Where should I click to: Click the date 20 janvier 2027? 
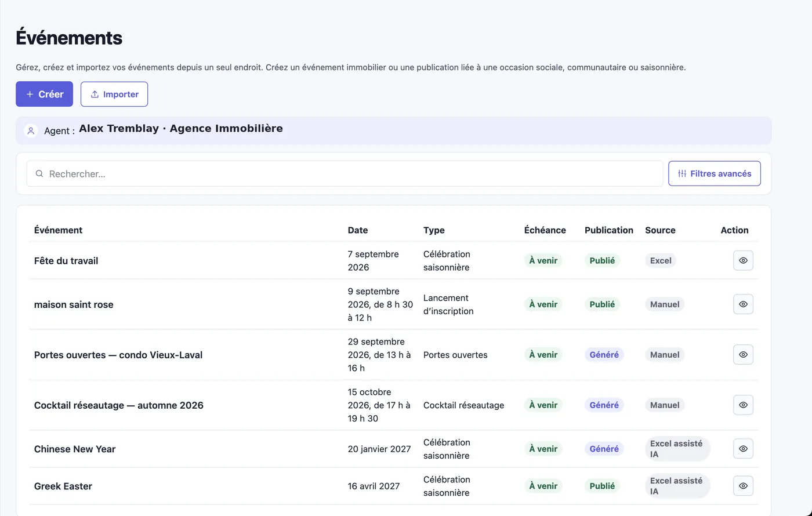(x=379, y=449)
